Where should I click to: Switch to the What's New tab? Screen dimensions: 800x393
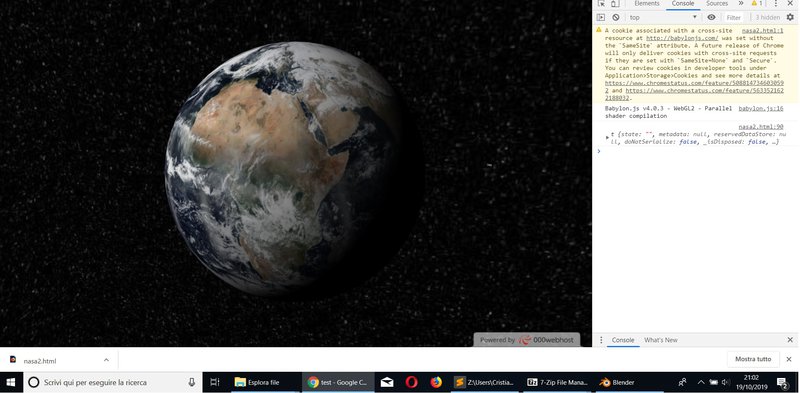click(661, 340)
